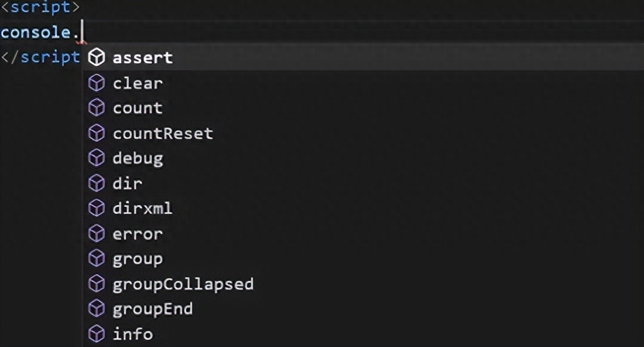This screenshot has height=347, width=644.
Task: Click the method icon next to dir
Action: pyautogui.click(x=97, y=183)
